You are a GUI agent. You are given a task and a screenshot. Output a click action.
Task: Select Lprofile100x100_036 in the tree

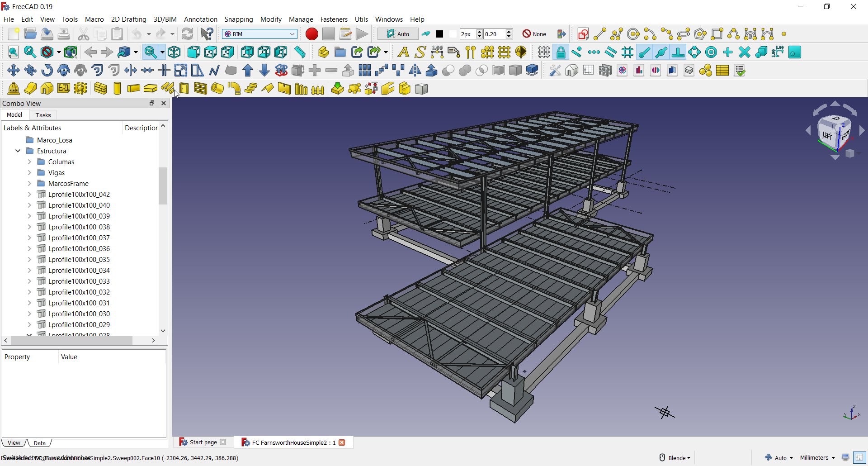[x=79, y=249]
